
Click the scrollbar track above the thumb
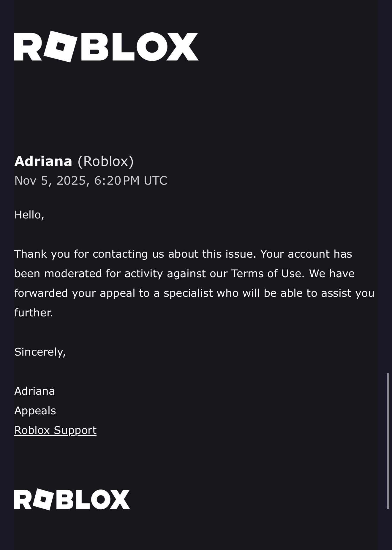(x=388, y=208)
